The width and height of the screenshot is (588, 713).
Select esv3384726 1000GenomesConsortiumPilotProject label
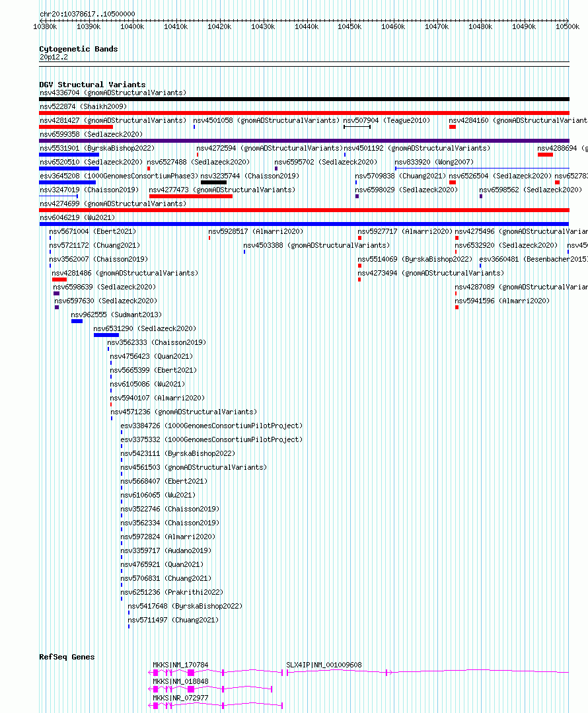point(211,426)
